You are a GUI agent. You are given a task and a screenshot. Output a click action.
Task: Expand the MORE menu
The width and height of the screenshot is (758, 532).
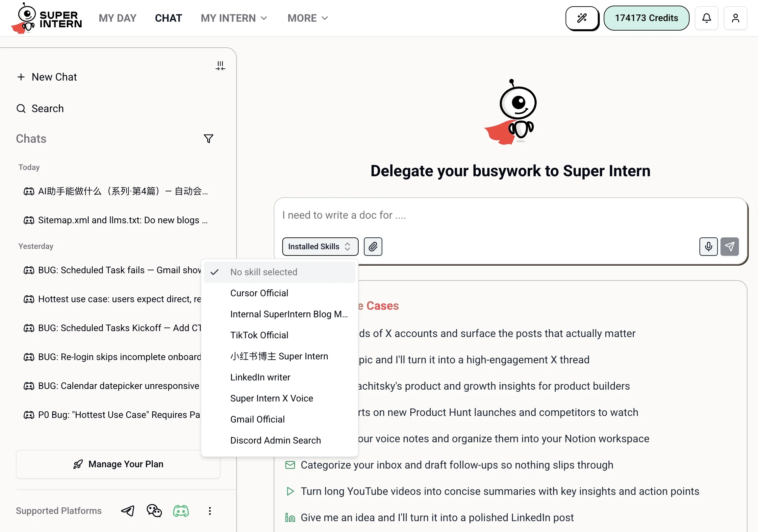[308, 18]
